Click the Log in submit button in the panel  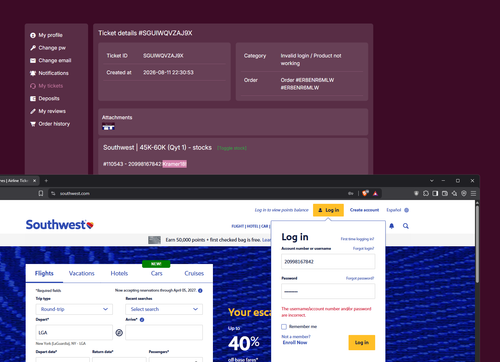(x=362, y=343)
